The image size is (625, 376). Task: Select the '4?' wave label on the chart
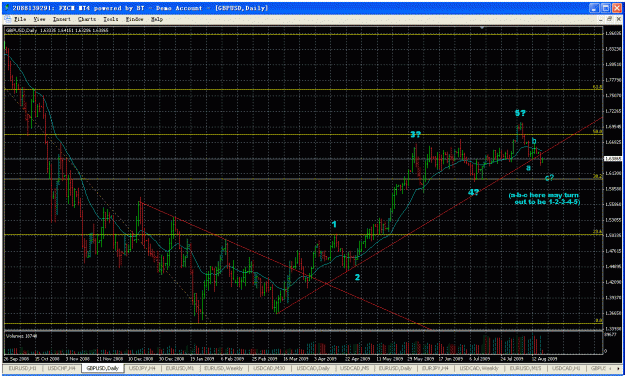(473, 193)
